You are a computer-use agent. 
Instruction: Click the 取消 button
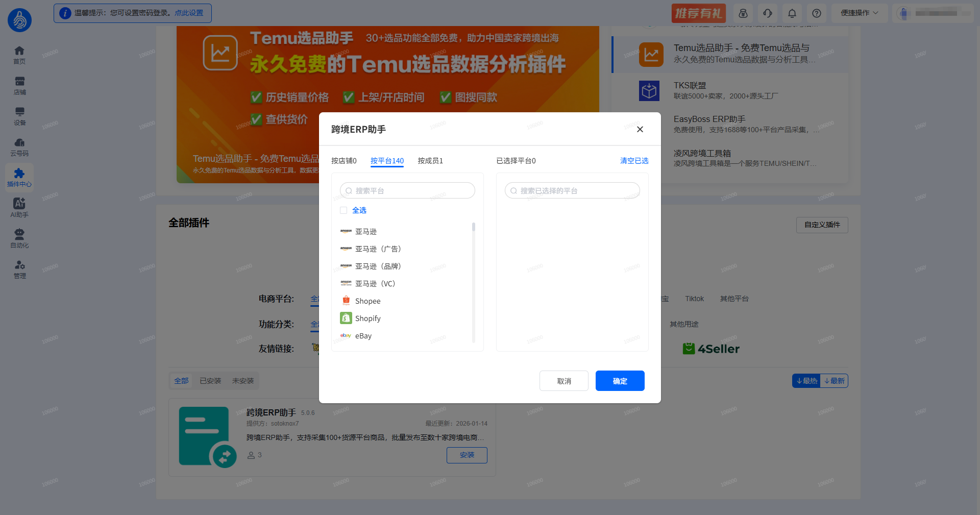564,381
